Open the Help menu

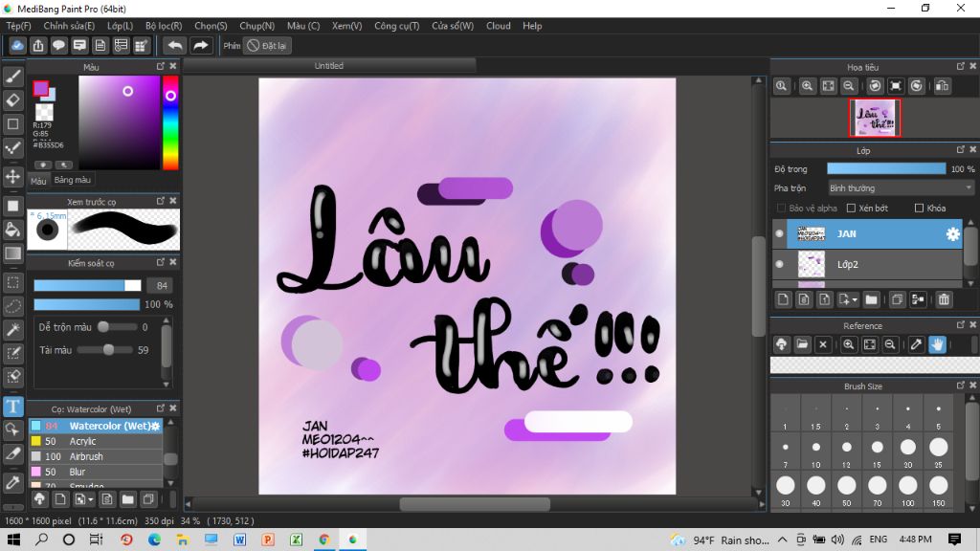[x=532, y=26]
